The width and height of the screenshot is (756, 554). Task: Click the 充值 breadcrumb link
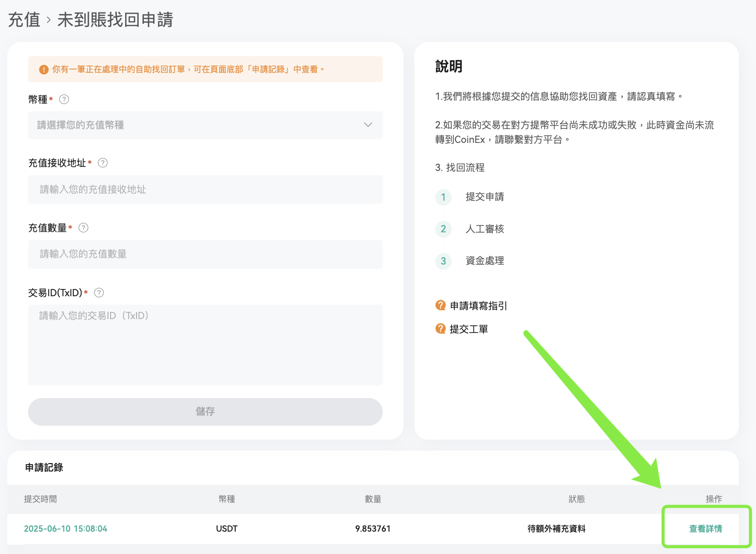[24, 20]
